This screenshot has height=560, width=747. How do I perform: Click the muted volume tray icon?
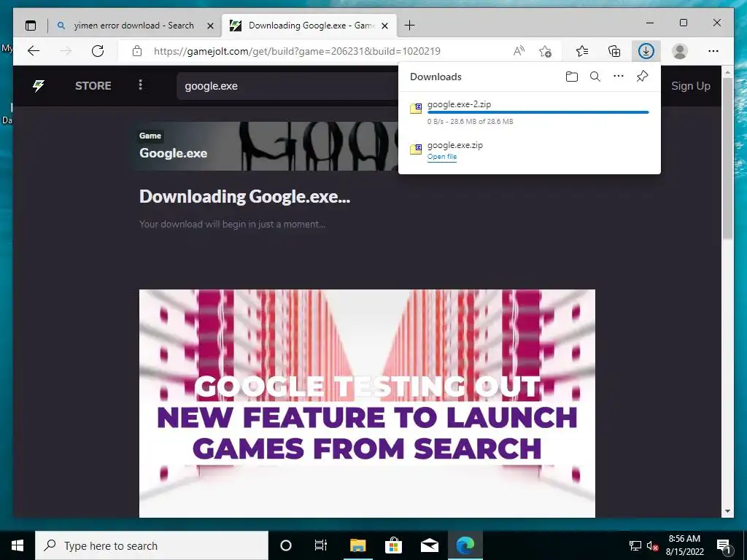tap(652, 545)
